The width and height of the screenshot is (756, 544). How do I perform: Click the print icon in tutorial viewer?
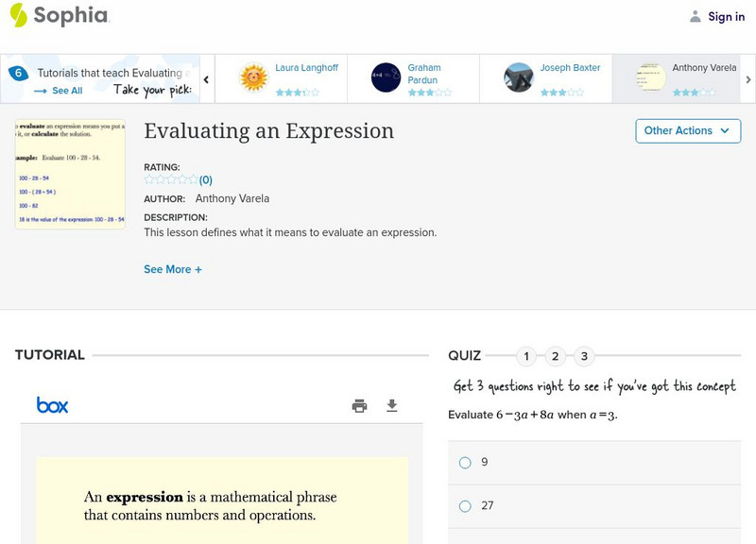pos(359,406)
